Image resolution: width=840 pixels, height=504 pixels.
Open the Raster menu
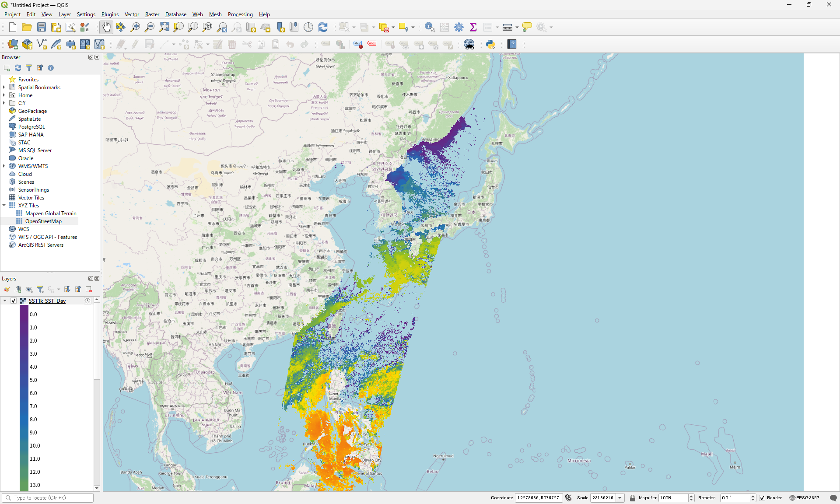point(152,14)
